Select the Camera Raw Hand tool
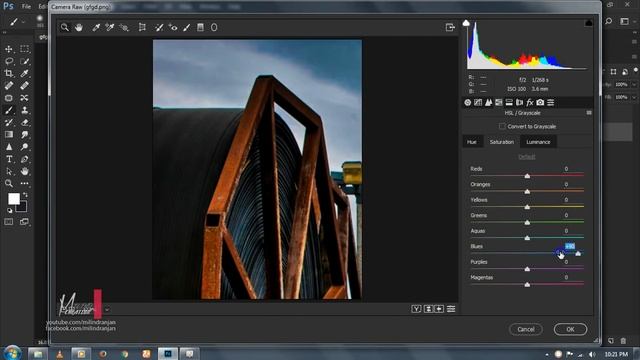 pyautogui.click(x=78, y=27)
